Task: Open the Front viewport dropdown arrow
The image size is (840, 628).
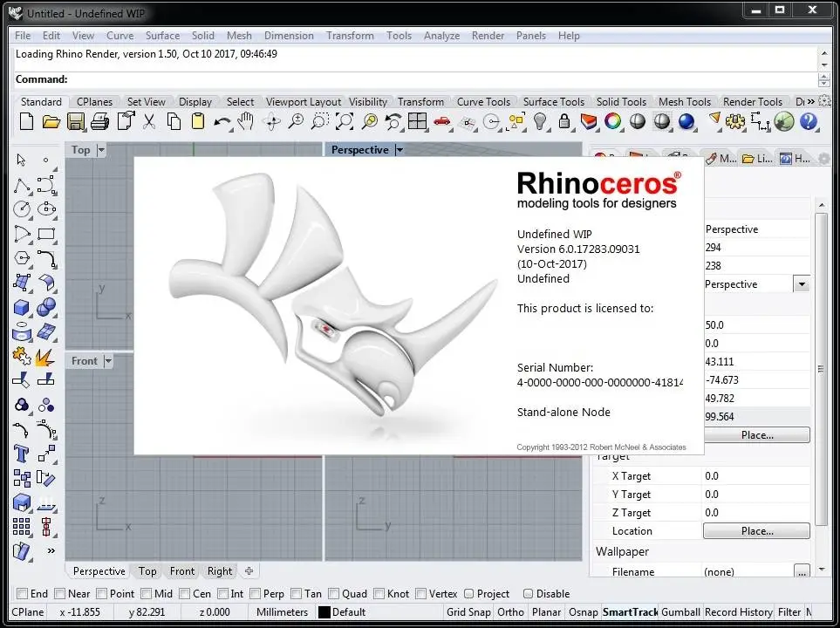Action: click(x=107, y=361)
